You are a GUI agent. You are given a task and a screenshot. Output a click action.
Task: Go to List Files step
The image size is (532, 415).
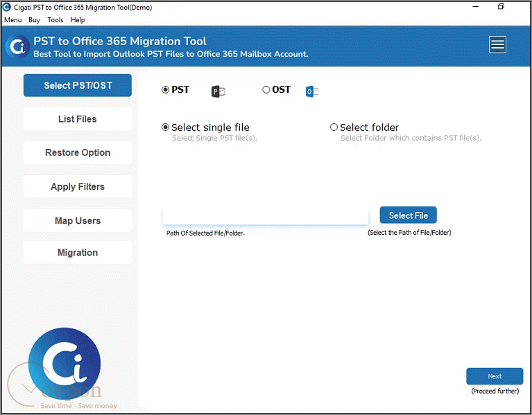tap(78, 119)
